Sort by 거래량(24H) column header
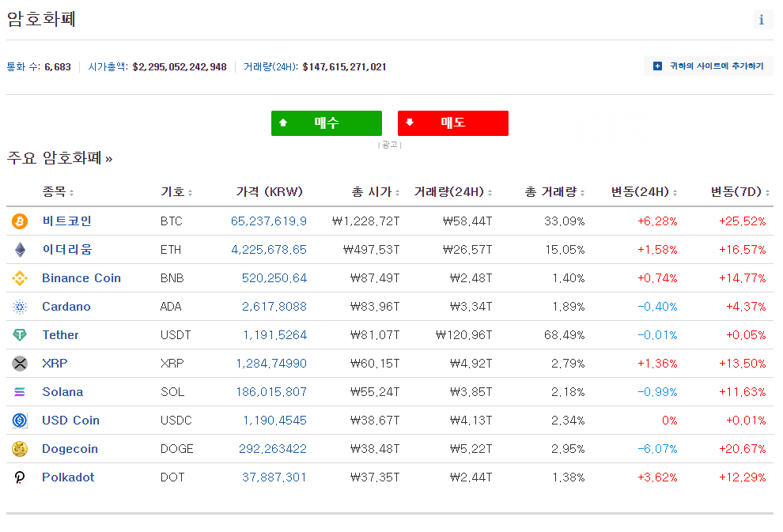783x532 pixels. (x=453, y=191)
